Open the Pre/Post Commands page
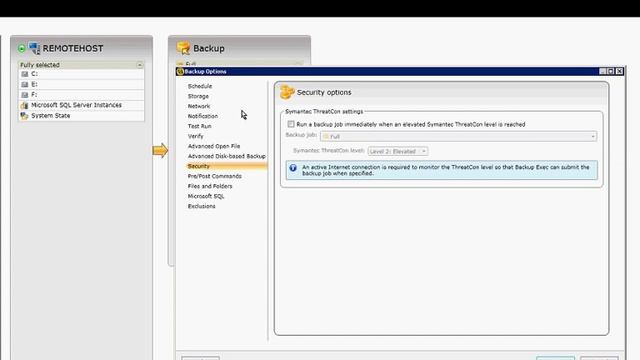Image resolution: width=640 pixels, height=360 pixels. [215, 176]
